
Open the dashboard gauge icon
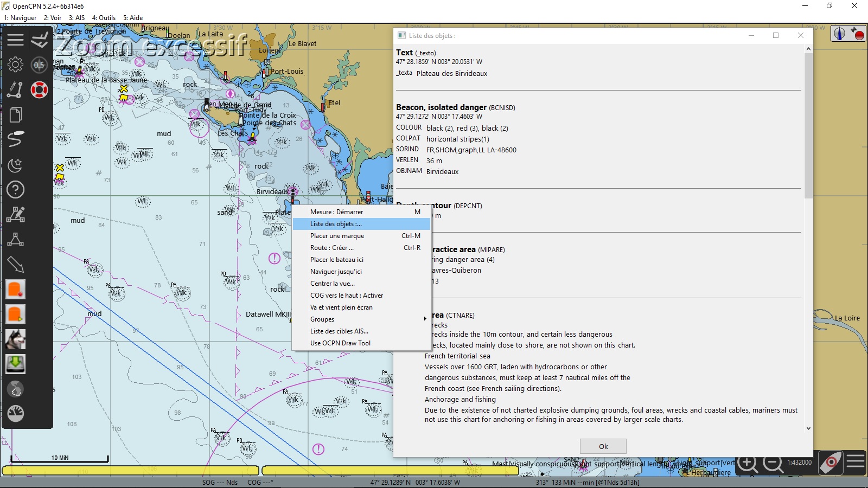15,414
